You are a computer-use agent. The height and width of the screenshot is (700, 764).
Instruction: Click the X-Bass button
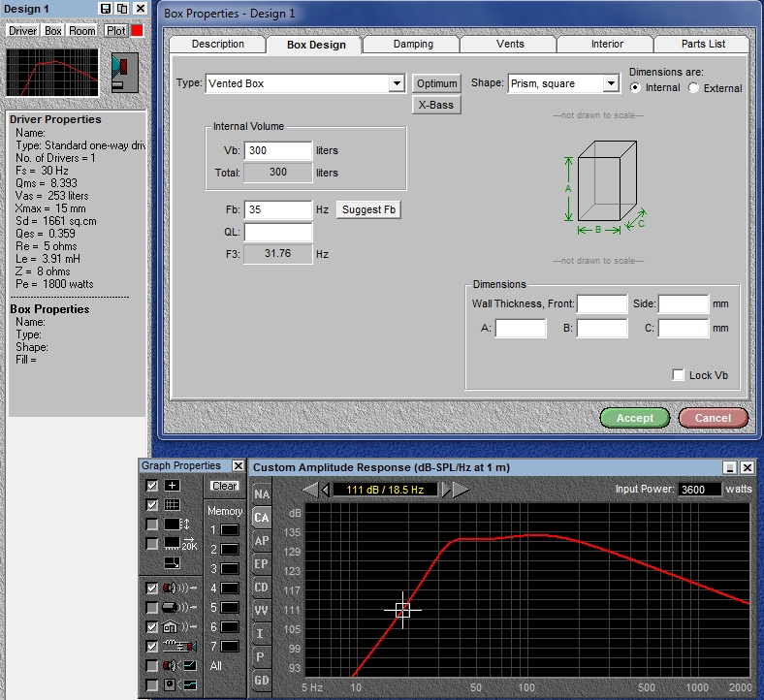click(436, 105)
